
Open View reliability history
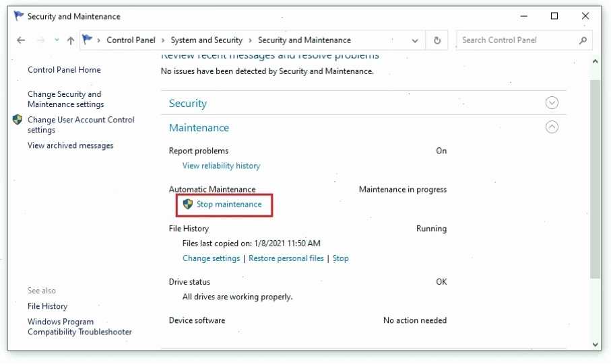221,166
